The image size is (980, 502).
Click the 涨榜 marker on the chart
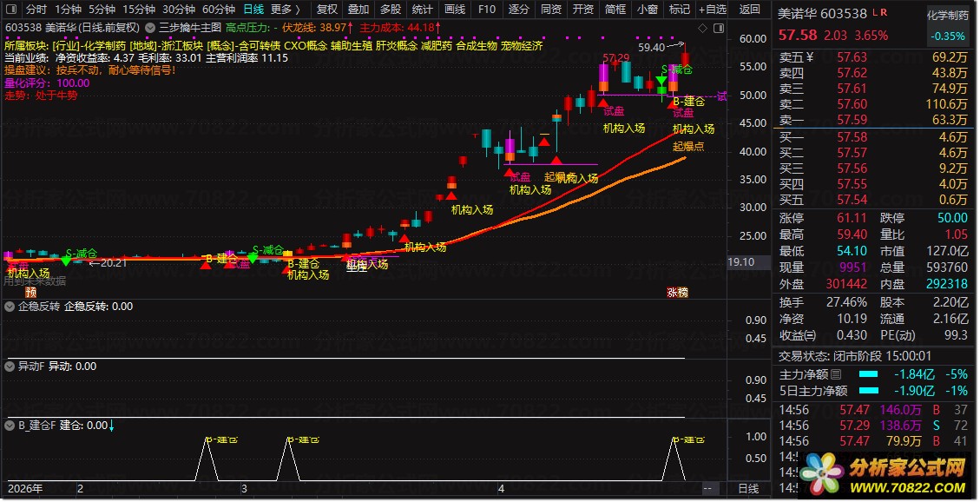tap(678, 292)
